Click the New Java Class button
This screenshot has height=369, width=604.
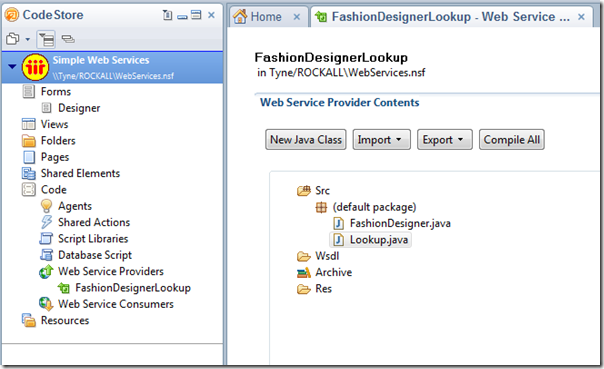(306, 139)
